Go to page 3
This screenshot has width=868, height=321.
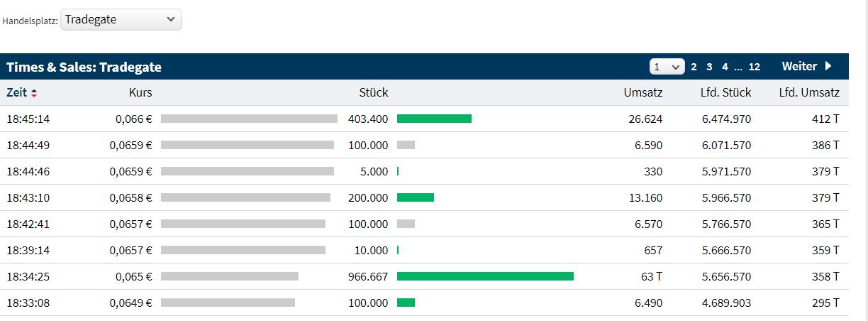click(709, 67)
